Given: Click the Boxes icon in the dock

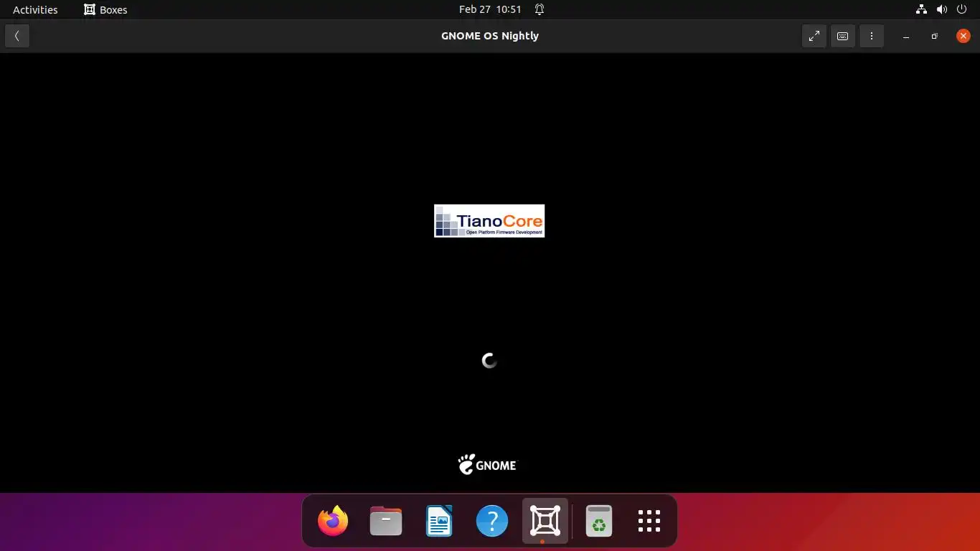Looking at the screenshot, I should click(x=545, y=521).
